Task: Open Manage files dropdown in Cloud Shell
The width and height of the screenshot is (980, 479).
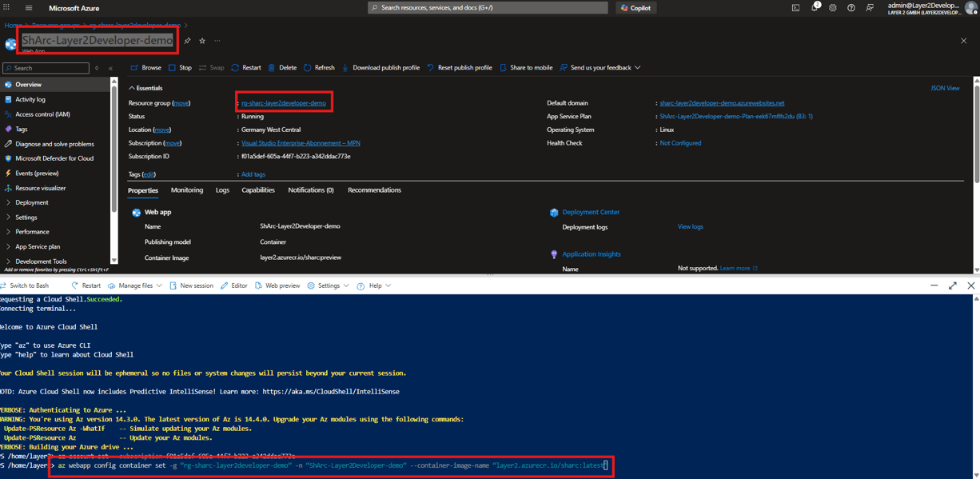Action: pyautogui.click(x=134, y=285)
